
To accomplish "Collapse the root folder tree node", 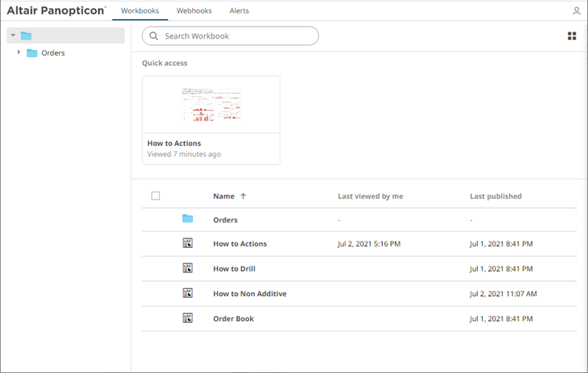I will click(x=13, y=36).
